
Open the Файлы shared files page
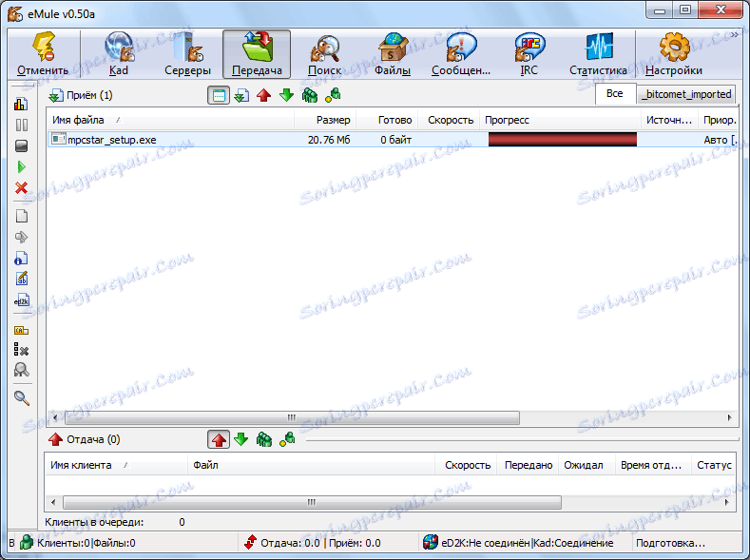coord(393,54)
